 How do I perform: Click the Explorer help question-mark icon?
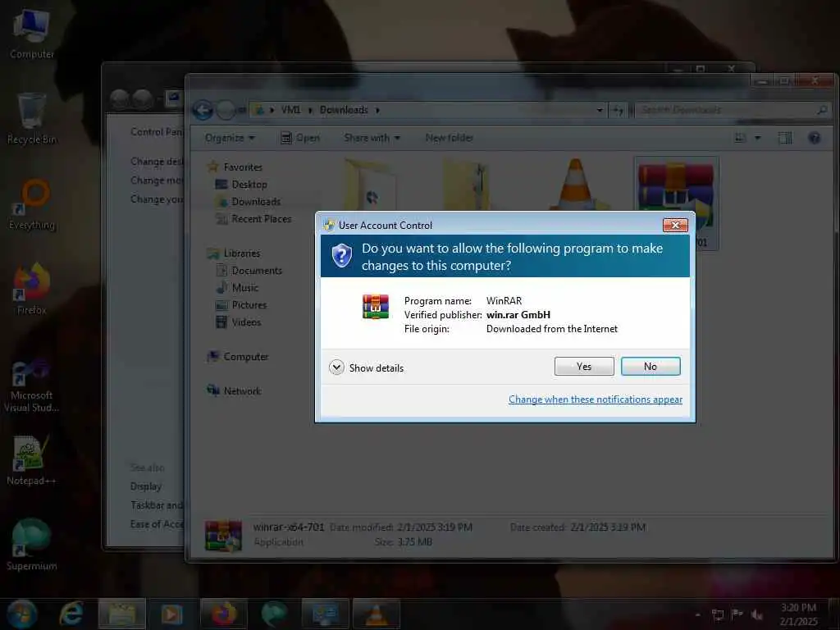pos(815,138)
